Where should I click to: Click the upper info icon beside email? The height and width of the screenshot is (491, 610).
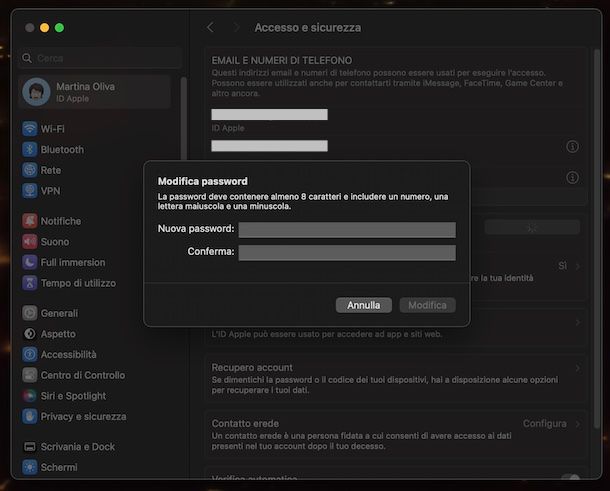(x=572, y=147)
